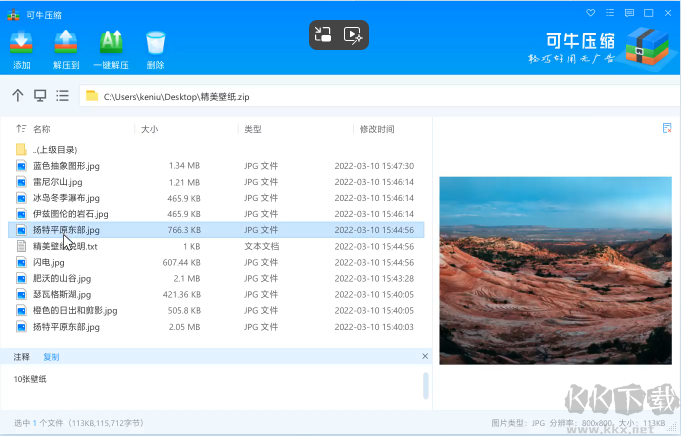Sort by 大小 column header
Image resolution: width=681 pixels, height=436 pixels.
149,129
